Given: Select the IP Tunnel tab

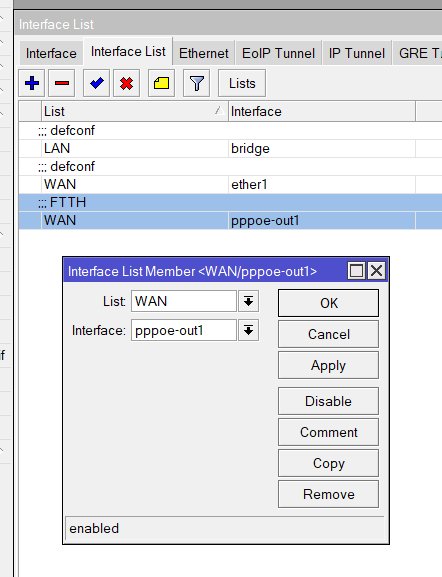Looking at the screenshot, I should 357,53.
